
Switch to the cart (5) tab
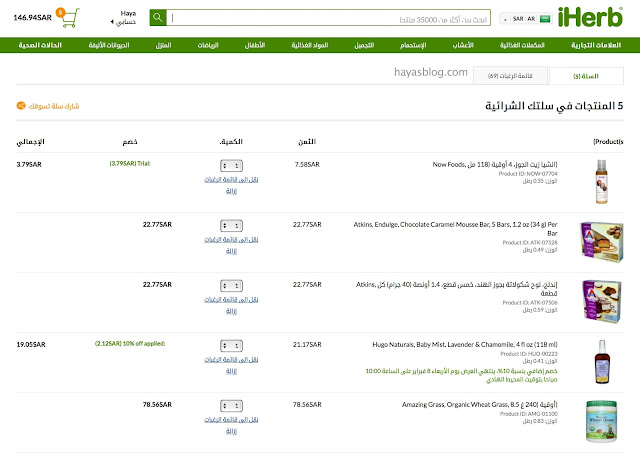point(586,76)
